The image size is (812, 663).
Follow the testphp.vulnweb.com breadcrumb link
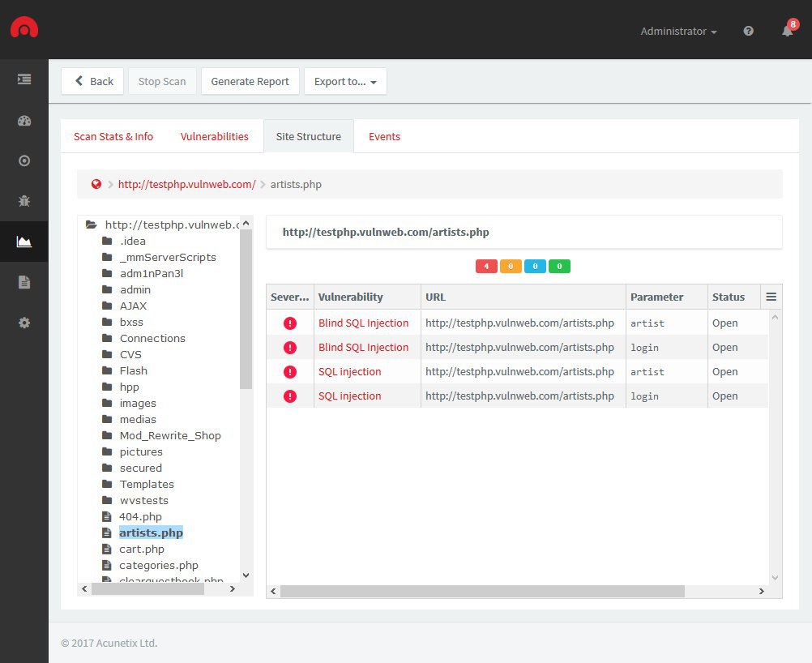[187, 185]
